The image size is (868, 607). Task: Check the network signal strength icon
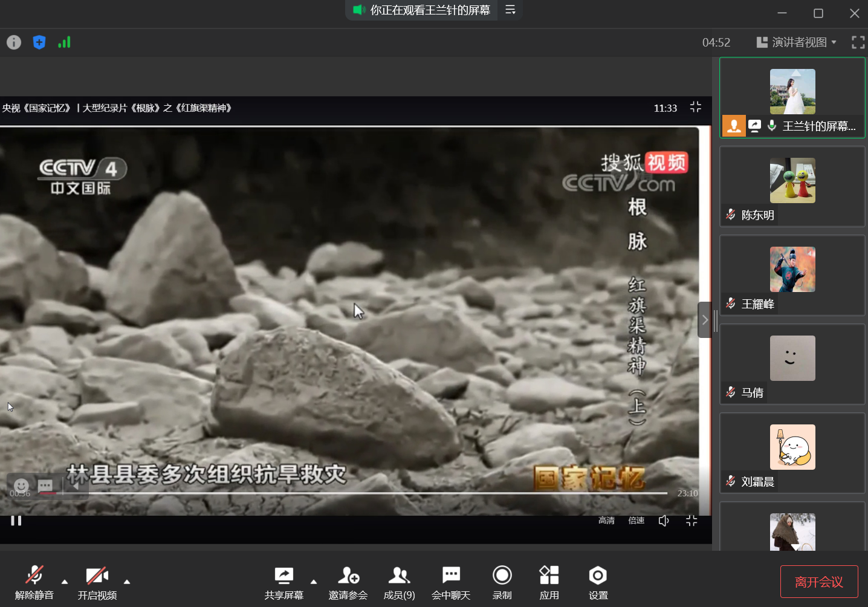tap(64, 42)
